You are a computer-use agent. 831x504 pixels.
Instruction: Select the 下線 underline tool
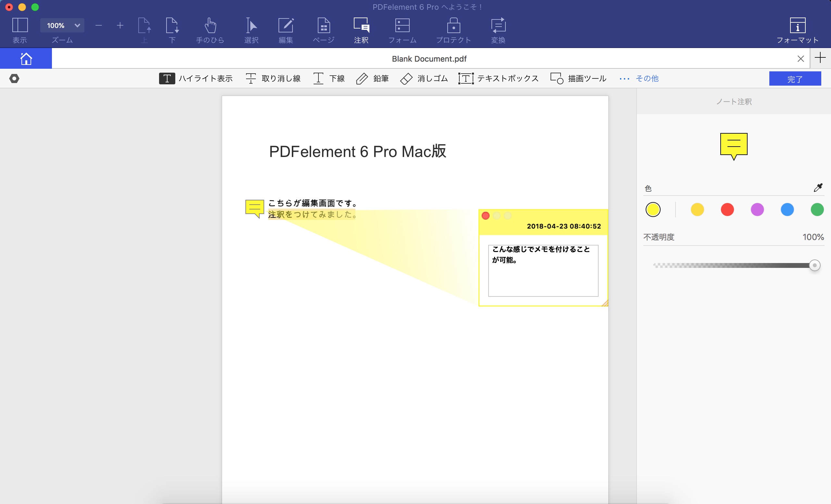(x=329, y=78)
